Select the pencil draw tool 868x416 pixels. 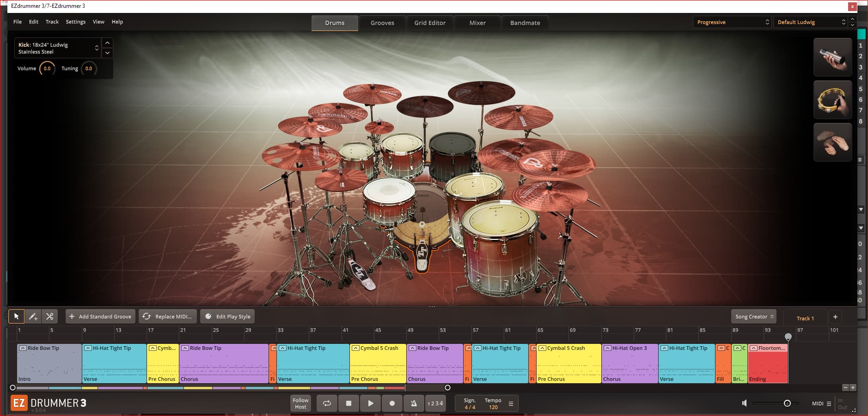[33, 317]
